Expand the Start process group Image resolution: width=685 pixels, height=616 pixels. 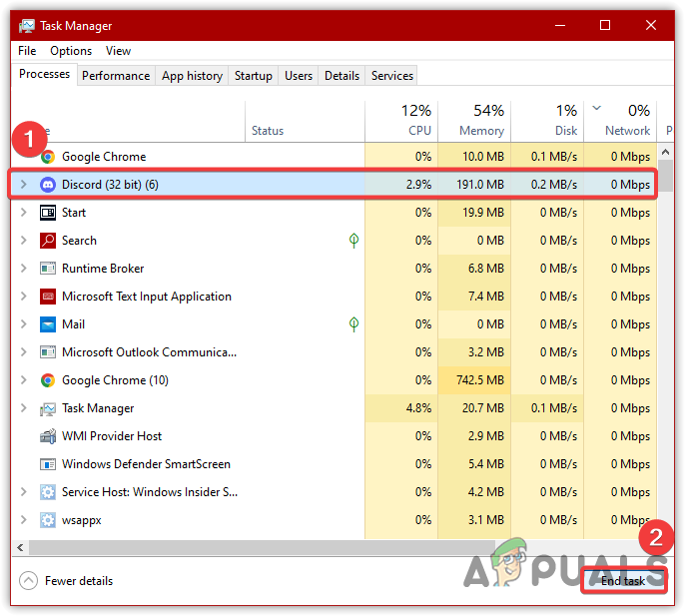24,213
